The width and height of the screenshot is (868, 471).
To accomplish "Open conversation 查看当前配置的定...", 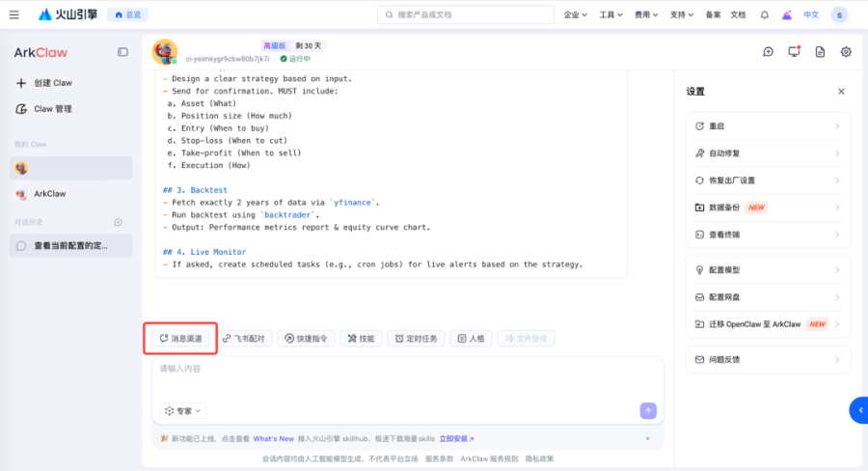I will click(x=70, y=245).
